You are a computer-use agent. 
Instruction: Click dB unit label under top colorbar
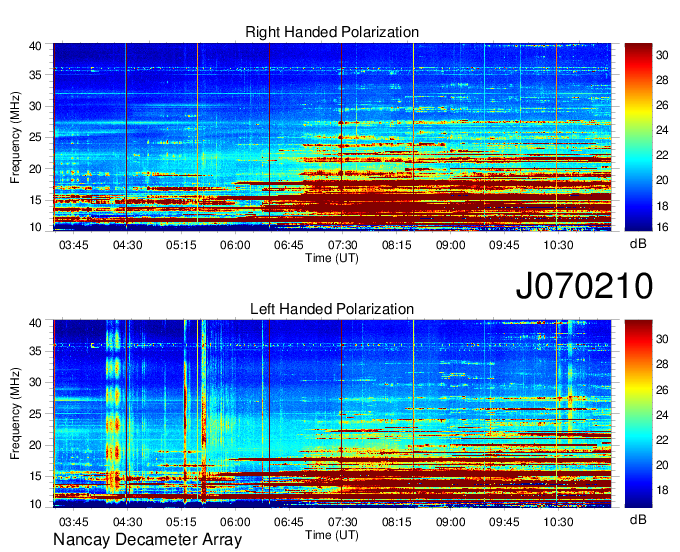click(638, 243)
